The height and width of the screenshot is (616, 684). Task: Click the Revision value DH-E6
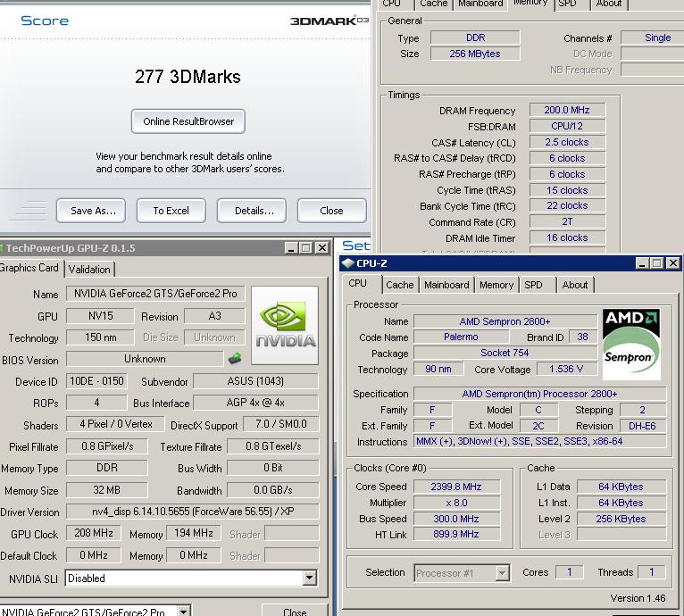click(642, 426)
